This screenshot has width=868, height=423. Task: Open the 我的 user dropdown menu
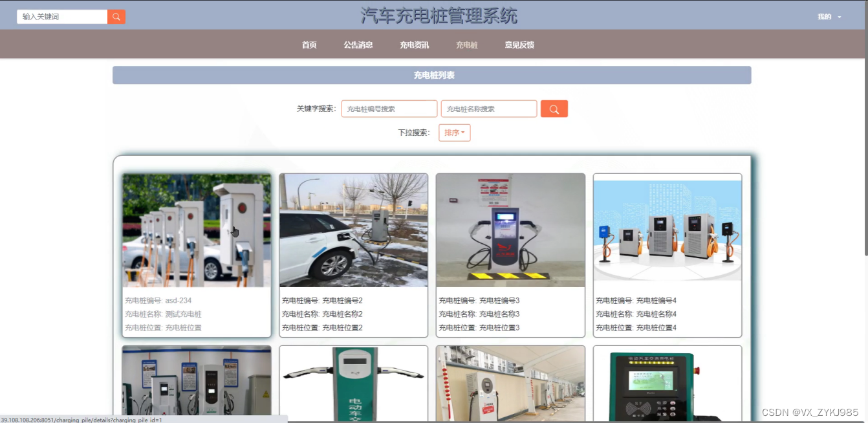(829, 17)
